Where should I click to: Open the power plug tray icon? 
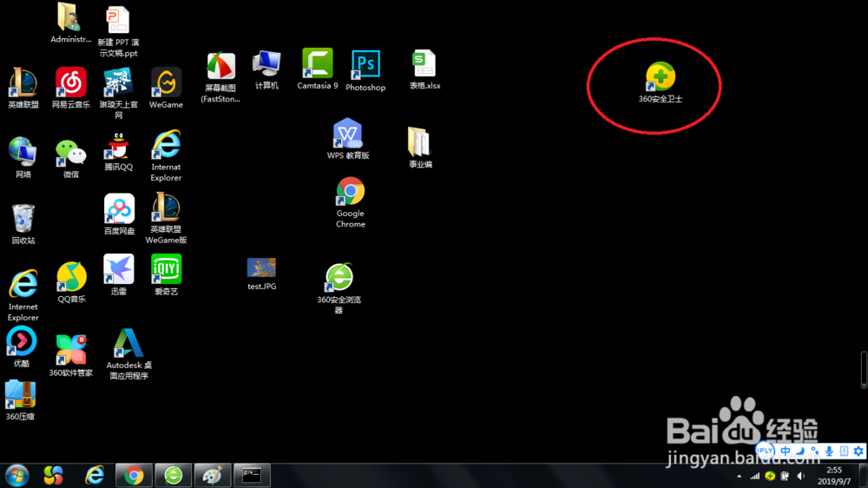pos(785,476)
